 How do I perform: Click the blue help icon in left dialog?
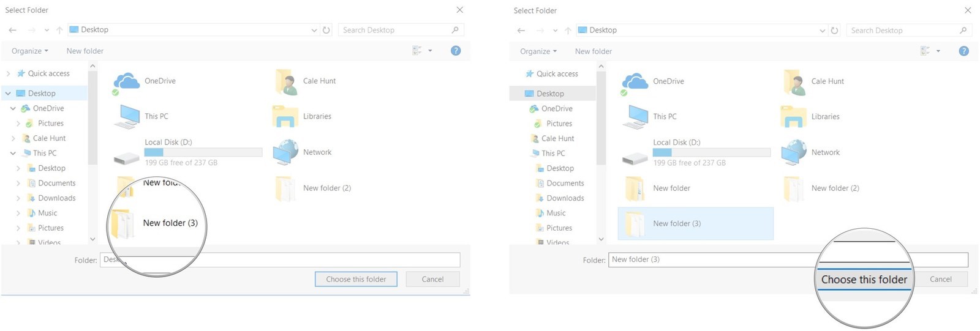coord(456,51)
